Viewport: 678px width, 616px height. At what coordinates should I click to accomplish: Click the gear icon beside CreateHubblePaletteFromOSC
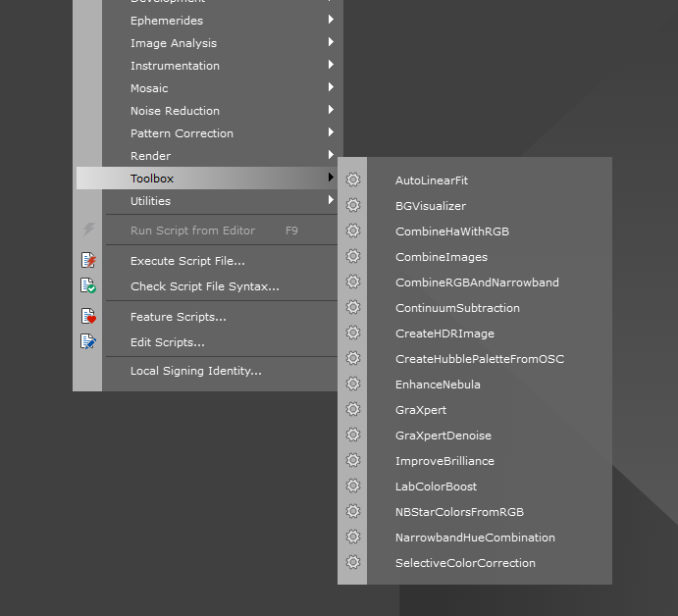pos(353,358)
